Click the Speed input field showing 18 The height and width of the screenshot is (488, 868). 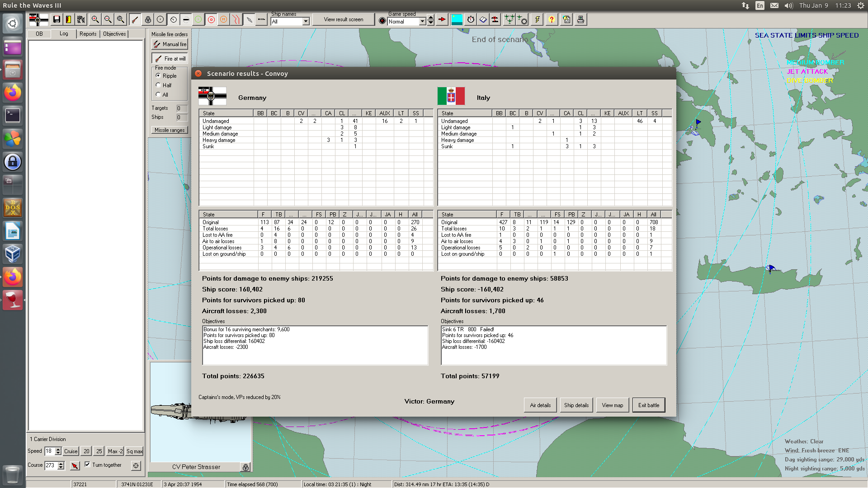pos(50,451)
